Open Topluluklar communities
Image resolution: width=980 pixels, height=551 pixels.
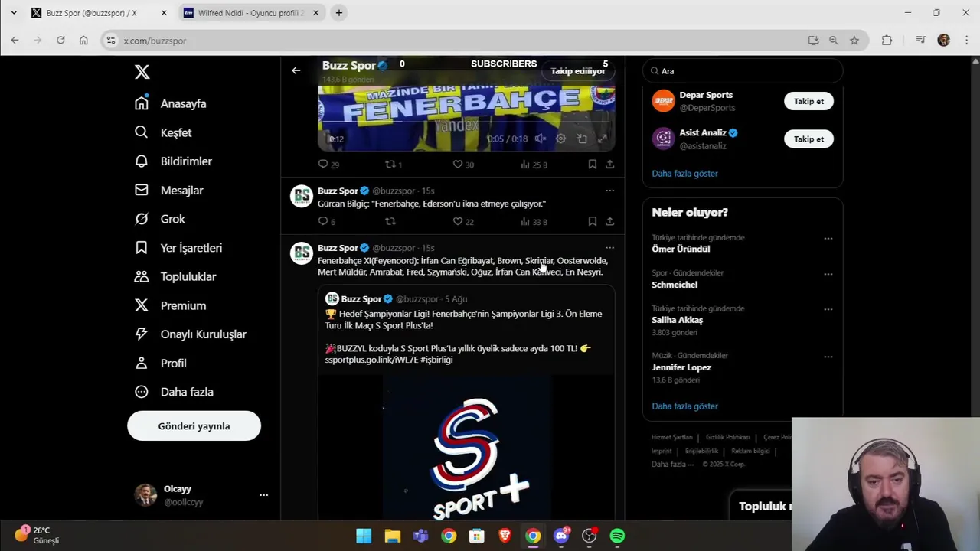tap(175, 276)
